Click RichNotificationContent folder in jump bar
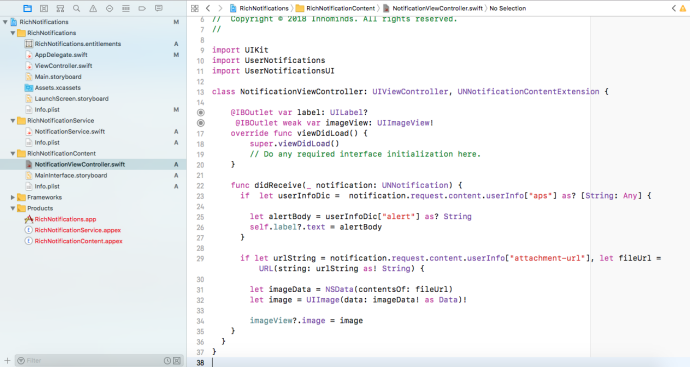The height and width of the screenshot is (367, 690). (336, 8)
